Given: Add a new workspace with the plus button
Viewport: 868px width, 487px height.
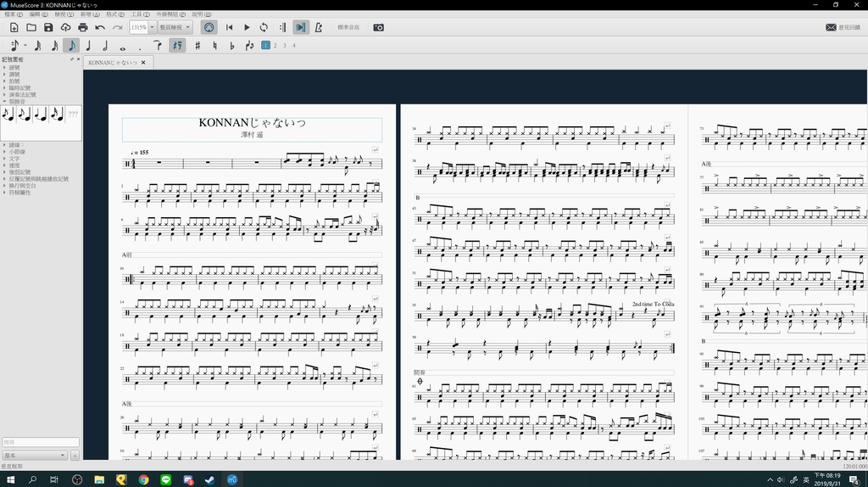Looking at the screenshot, I should point(75,456).
